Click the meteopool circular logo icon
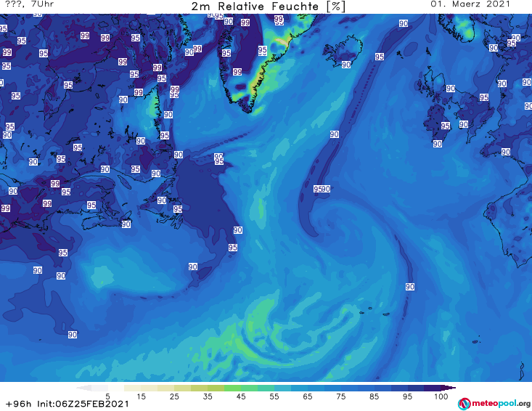The height and width of the screenshot is (411, 532). [x=464, y=404]
